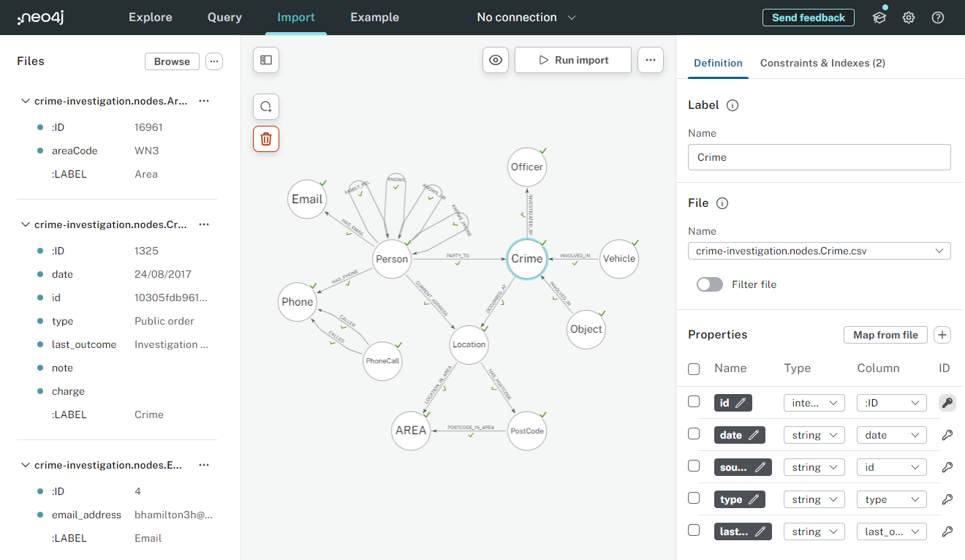Tick the checkbox for the type property row
Image resolution: width=965 pixels, height=560 pixels.
coord(693,499)
